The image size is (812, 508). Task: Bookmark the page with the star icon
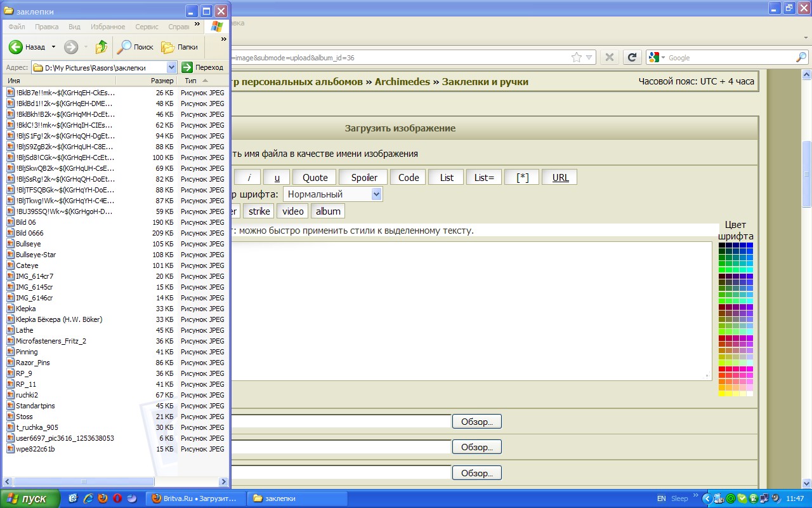pyautogui.click(x=576, y=57)
